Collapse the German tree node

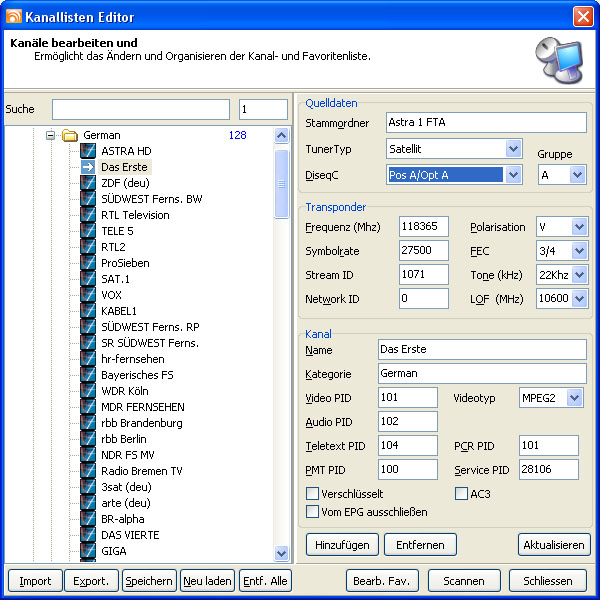click(50, 135)
